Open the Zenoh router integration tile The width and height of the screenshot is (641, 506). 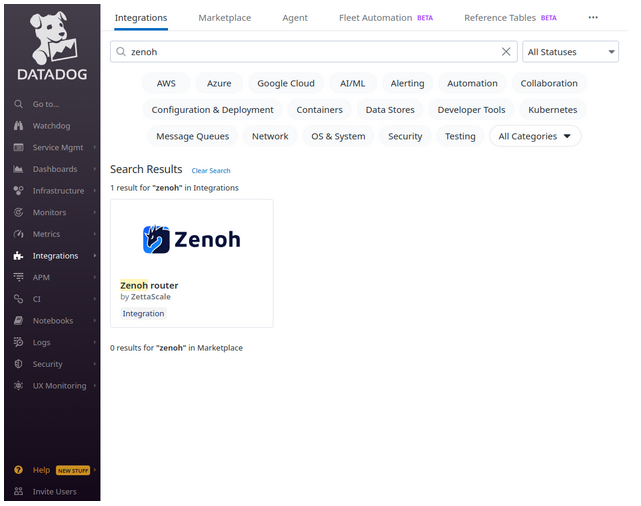click(x=191, y=263)
